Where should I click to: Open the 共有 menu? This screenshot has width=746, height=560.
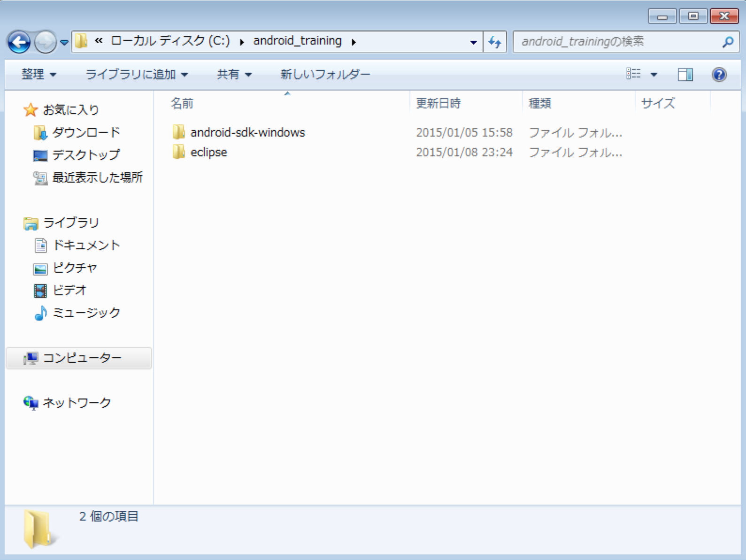234,74
